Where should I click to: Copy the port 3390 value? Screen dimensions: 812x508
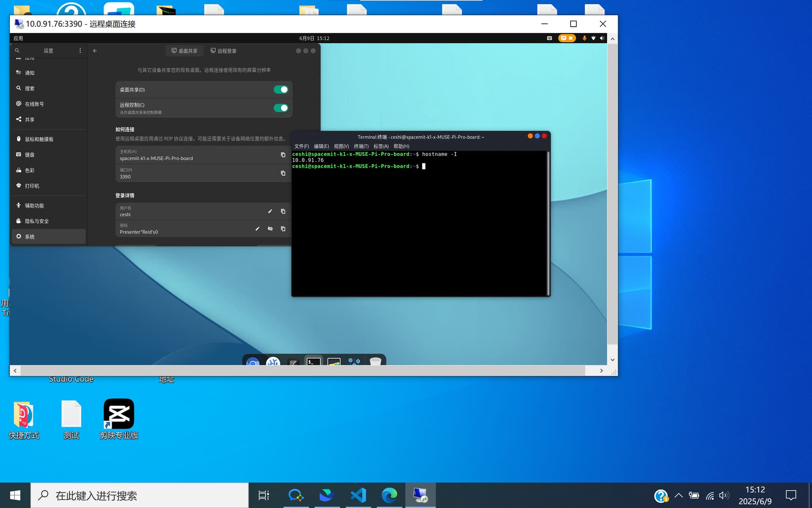click(283, 173)
